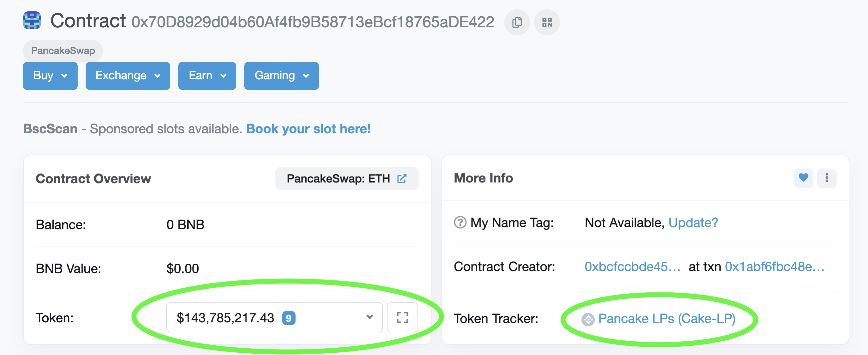Open creation transaction 0x1abf6fbc48e link
The image size is (868, 355).
click(x=775, y=267)
